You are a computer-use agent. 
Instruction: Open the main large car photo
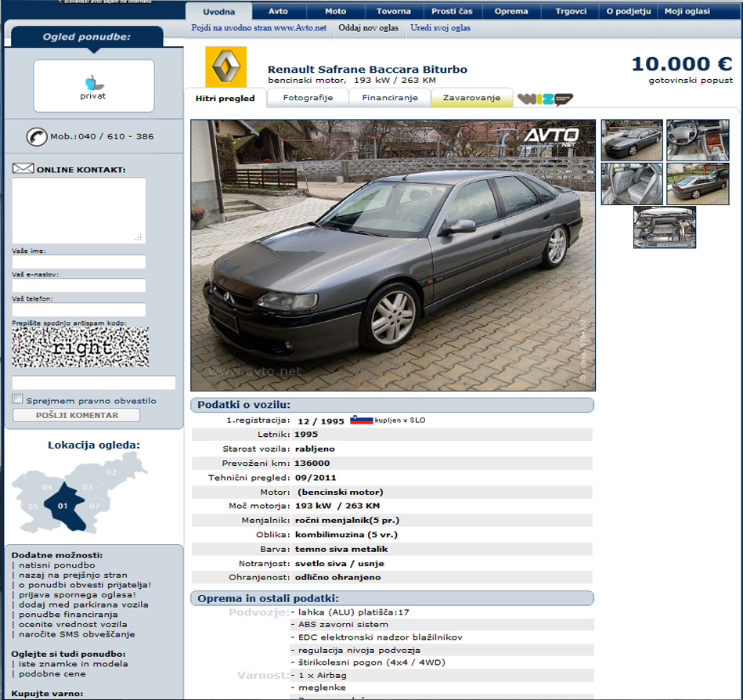393,255
